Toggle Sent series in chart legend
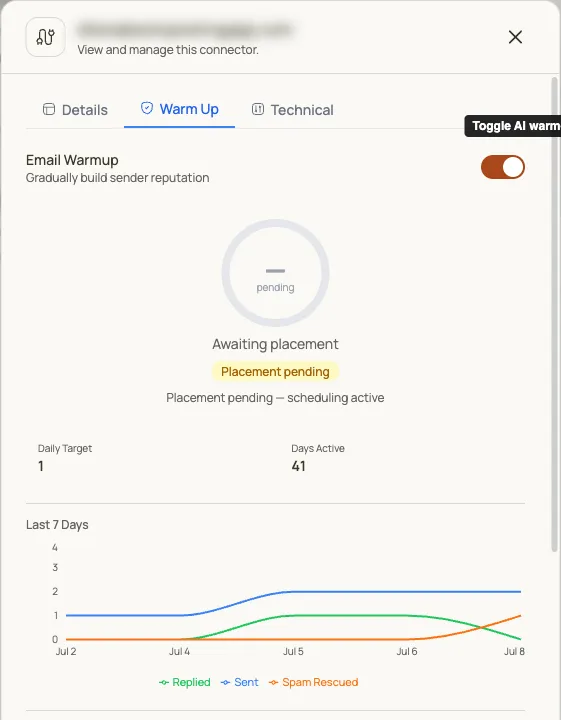Image resolution: width=561 pixels, height=720 pixels. coord(240,682)
